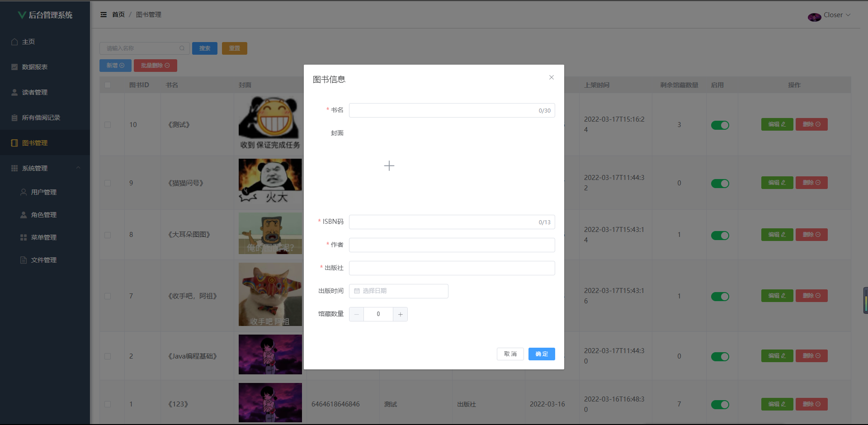Click the 文件管理 document icon

(x=24, y=260)
